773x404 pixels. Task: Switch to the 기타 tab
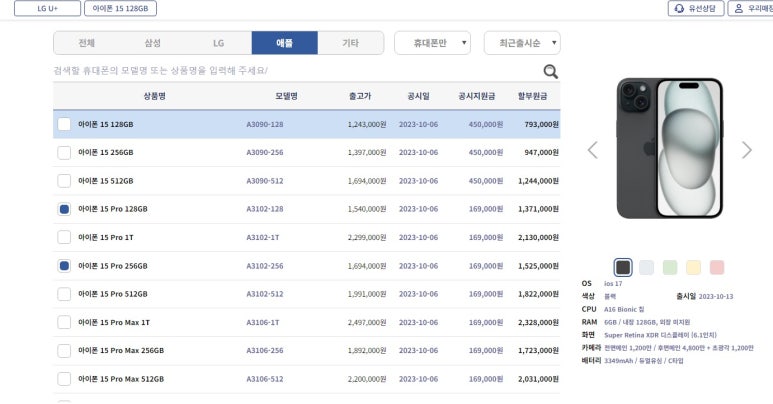[351, 43]
